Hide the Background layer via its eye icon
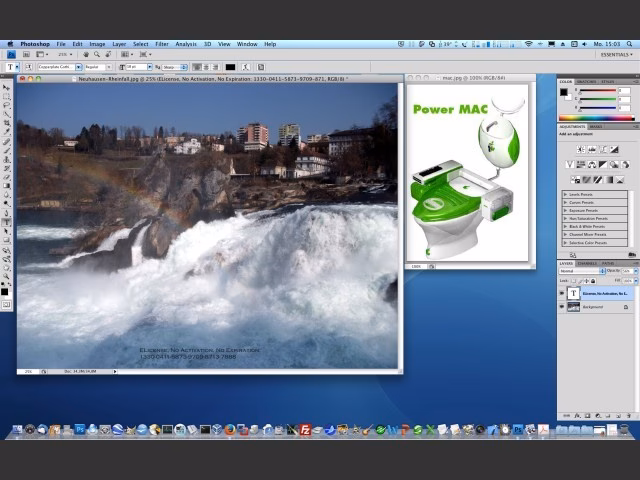 point(562,307)
